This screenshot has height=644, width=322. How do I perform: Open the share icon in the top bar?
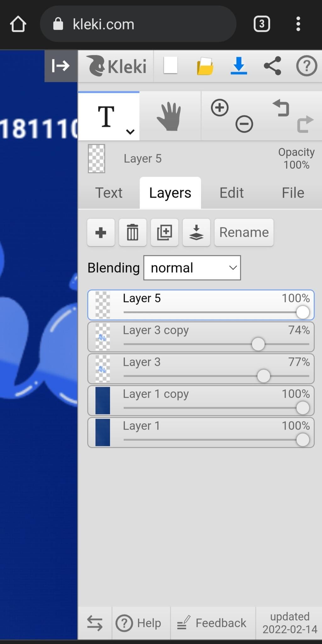point(272,66)
